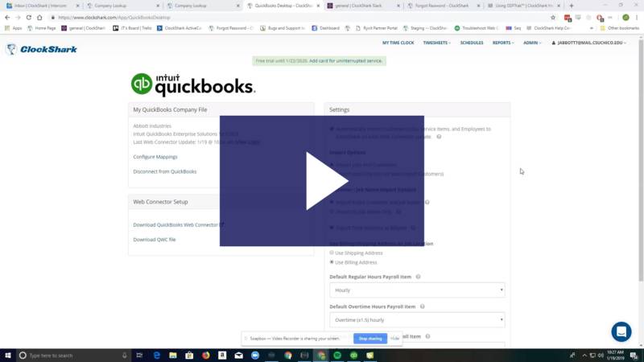Expand the Admin menu

coord(532,43)
